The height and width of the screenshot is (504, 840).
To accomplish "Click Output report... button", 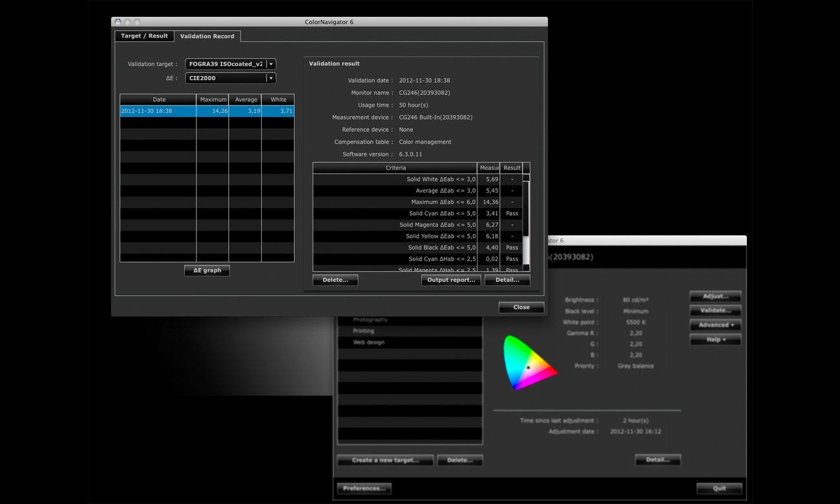I will [452, 280].
